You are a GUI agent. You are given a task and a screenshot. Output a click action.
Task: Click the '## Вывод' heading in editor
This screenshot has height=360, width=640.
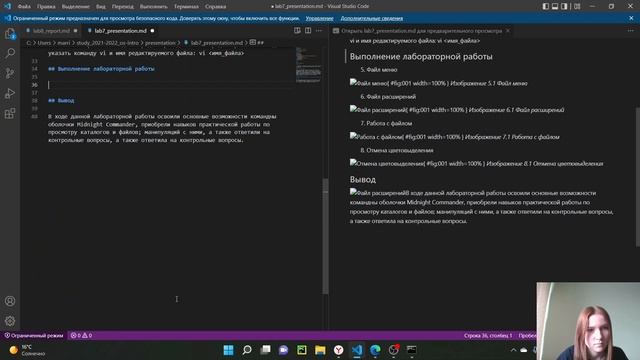[61, 100]
